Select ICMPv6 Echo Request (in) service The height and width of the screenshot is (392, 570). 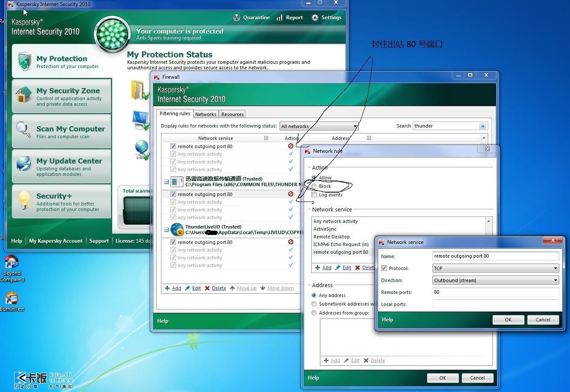point(341,244)
